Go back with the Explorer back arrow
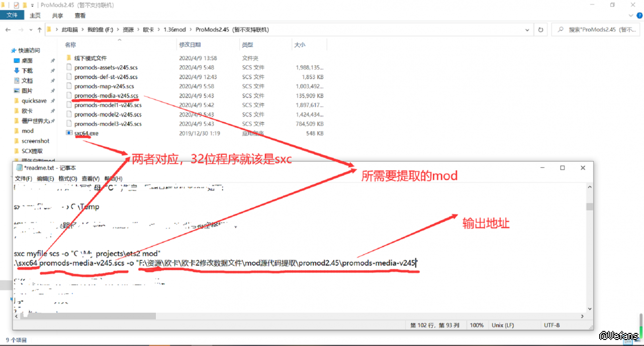The image size is (644, 346). pyautogui.click(x=8, y=30)
